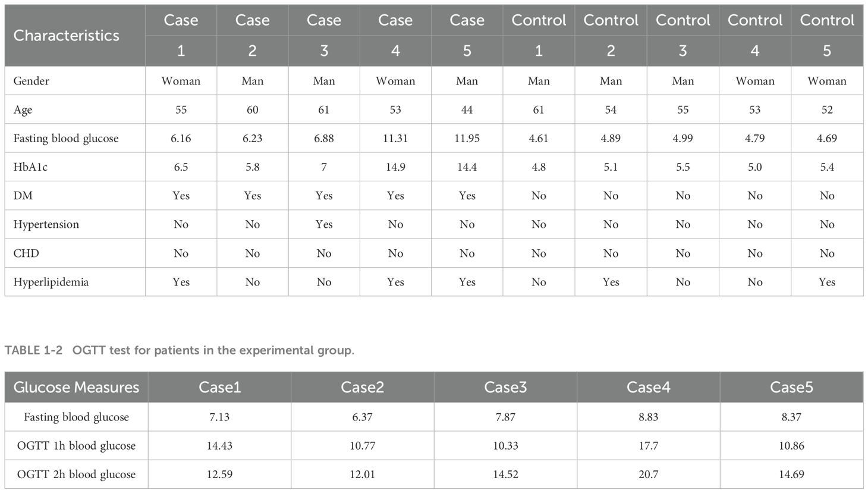
Task: Select the TABLE 1-2 caption text
Action: pyautogui.click(x=180, y=350)
